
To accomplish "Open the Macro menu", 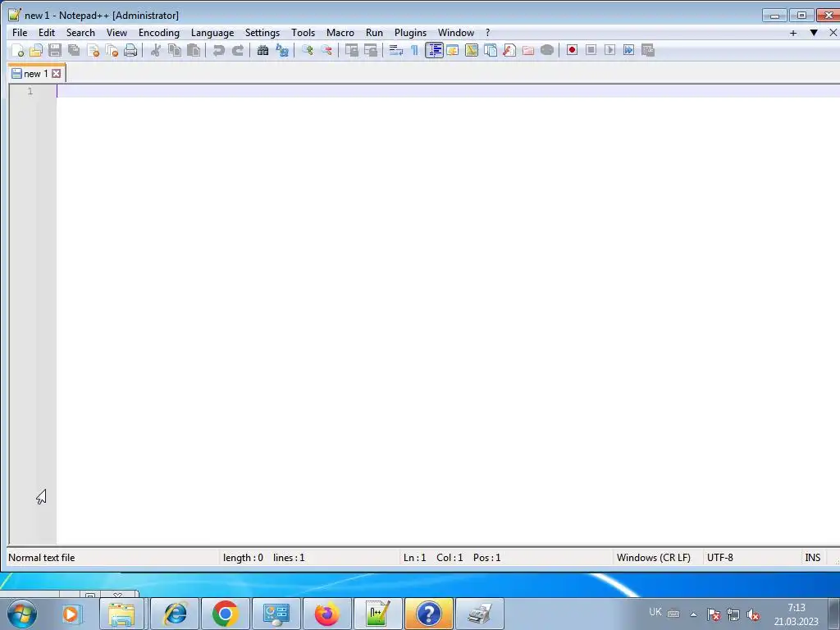I will [x=340, y=33].
